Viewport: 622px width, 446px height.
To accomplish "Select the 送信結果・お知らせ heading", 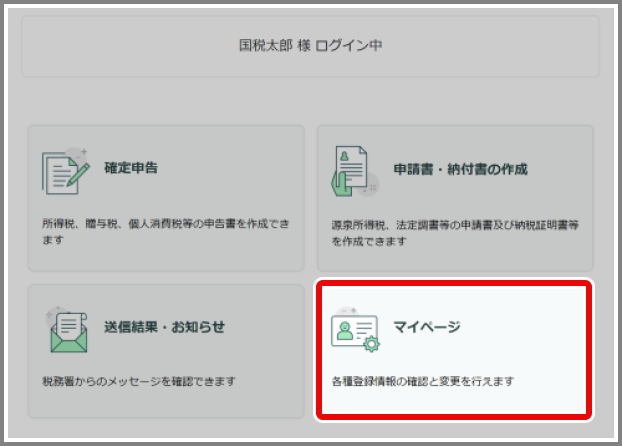I will pyautogui.click(x=164, y=327).
